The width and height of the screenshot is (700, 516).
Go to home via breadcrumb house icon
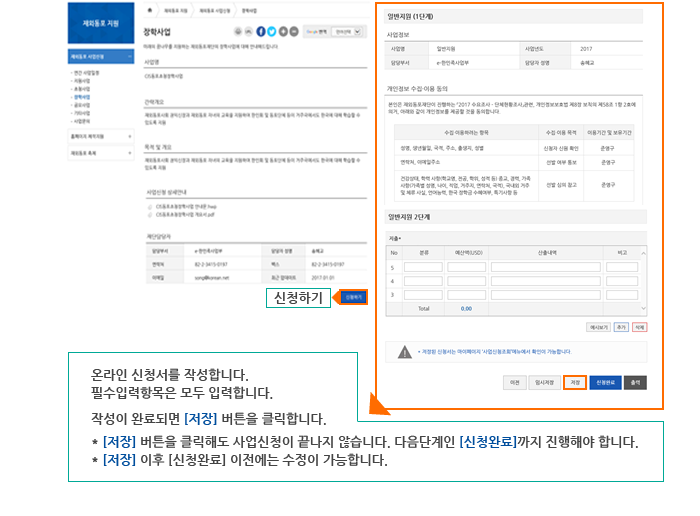coord(150,10)
